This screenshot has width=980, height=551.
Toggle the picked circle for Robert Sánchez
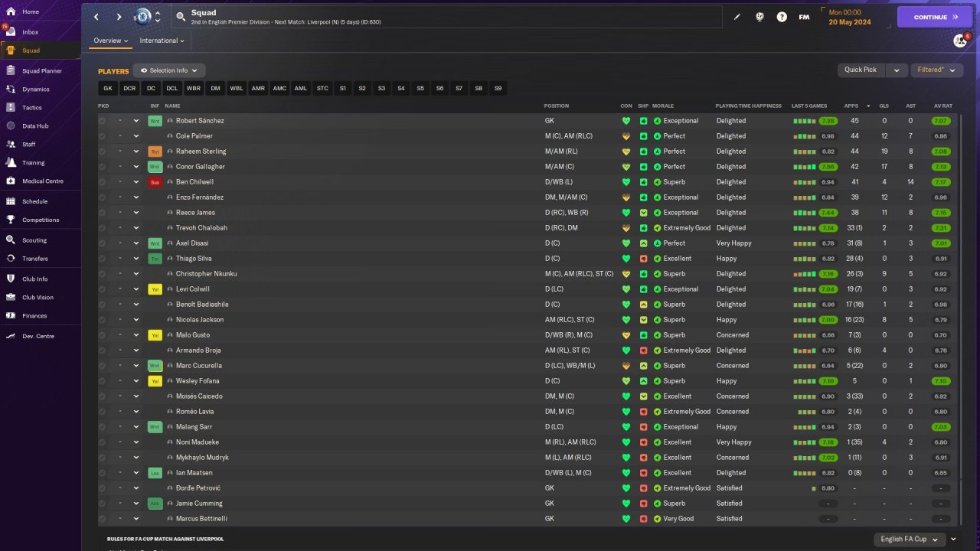(103, 121)
